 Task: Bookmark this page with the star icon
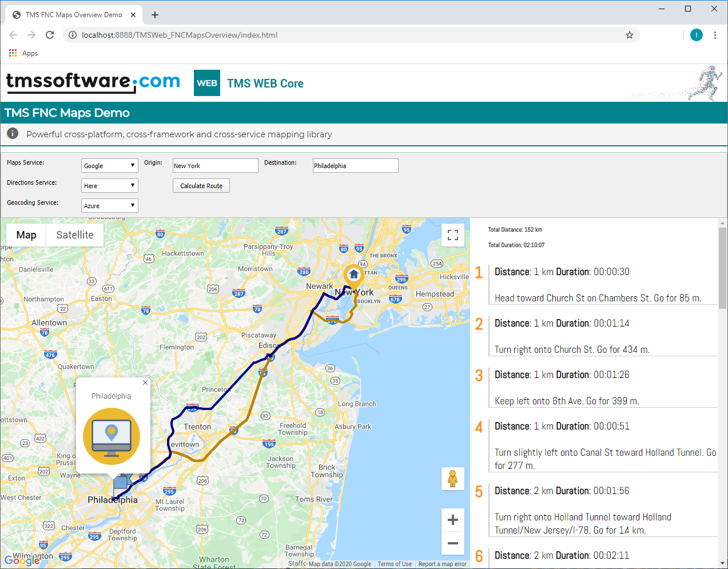(x=630, y=35)
